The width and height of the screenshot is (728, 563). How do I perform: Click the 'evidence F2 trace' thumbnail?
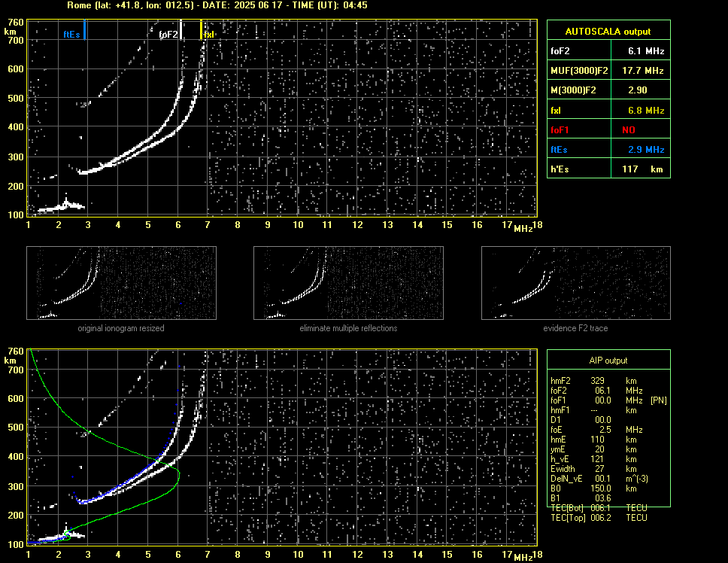[x=576, y=283]
